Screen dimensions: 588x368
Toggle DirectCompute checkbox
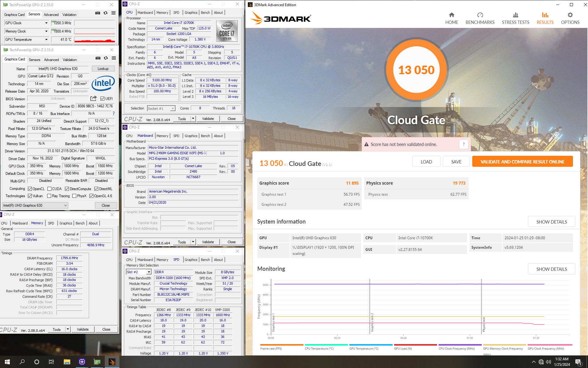pyautogui.click(x=67, y=189)
